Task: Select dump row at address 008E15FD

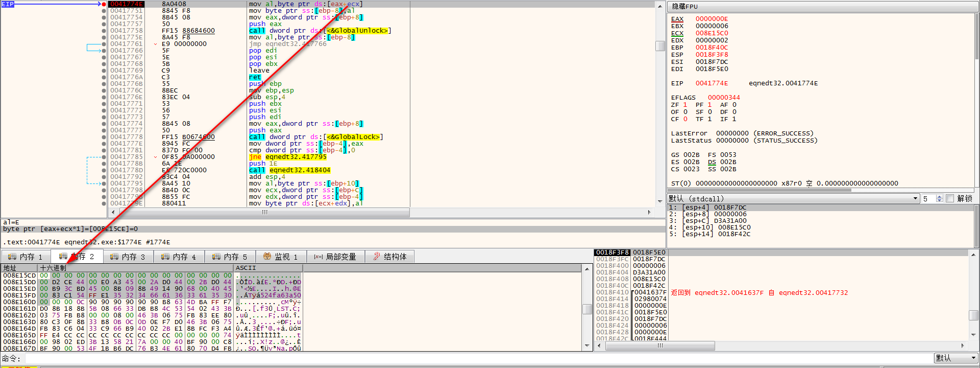Action: (152, 295)
